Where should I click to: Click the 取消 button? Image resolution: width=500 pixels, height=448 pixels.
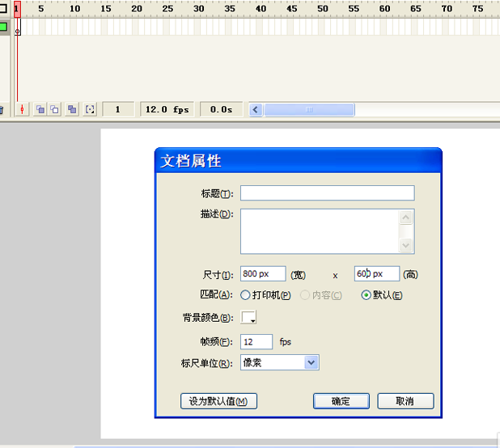click(405, 401)
